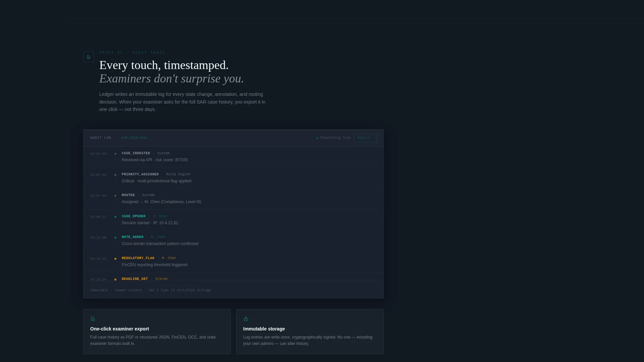The height and width of the screenshot is (362, 644).
Task: Click the One-click examiner export file icon
Action: click(x=93, y=319)
